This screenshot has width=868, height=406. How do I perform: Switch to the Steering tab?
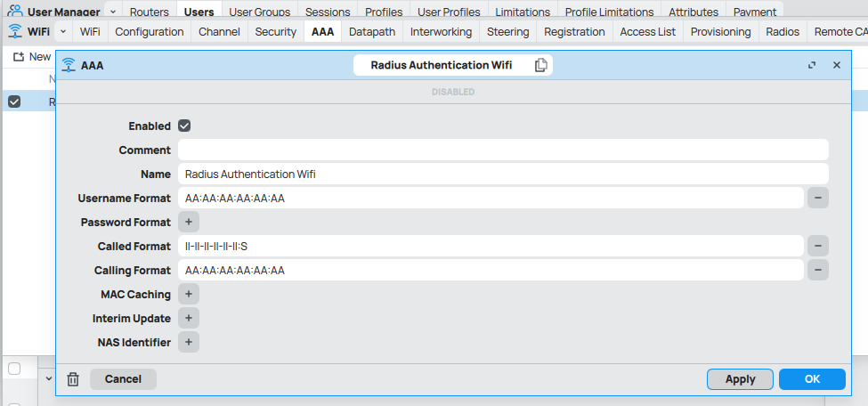click(508, 31)
